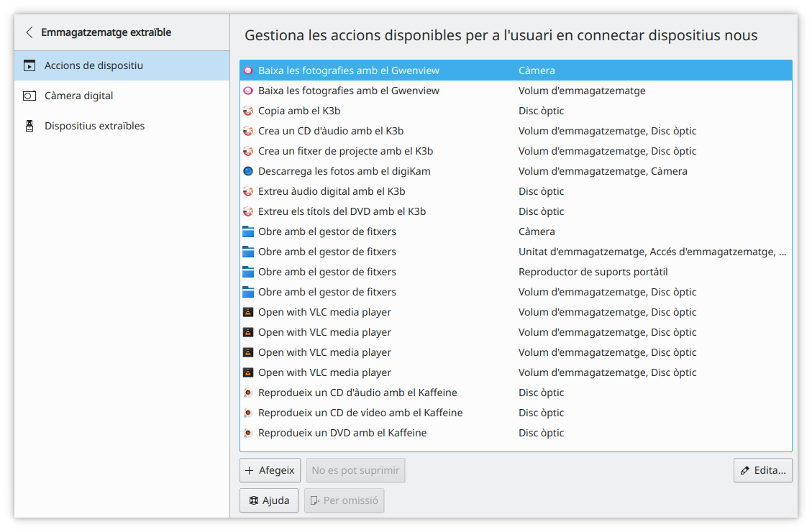Click the VLC media player icon
Viewport: 812px width, 532px height.
point(248,312)
